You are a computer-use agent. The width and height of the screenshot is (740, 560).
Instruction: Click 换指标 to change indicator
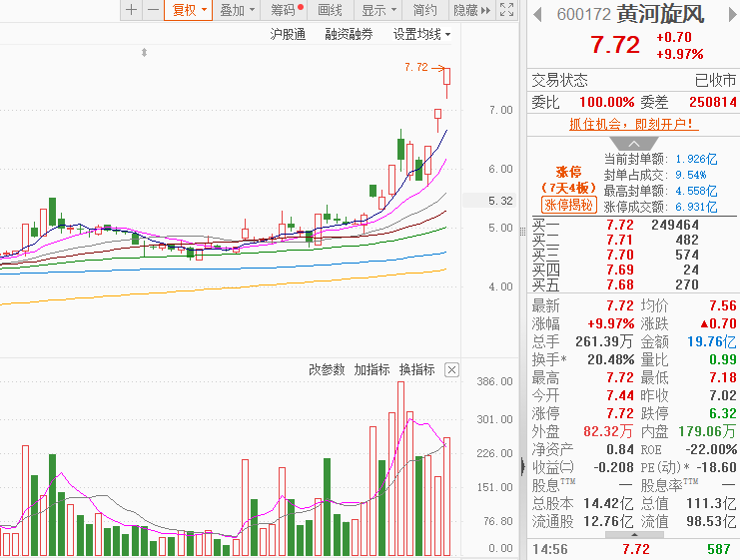(x=416, y=369)
